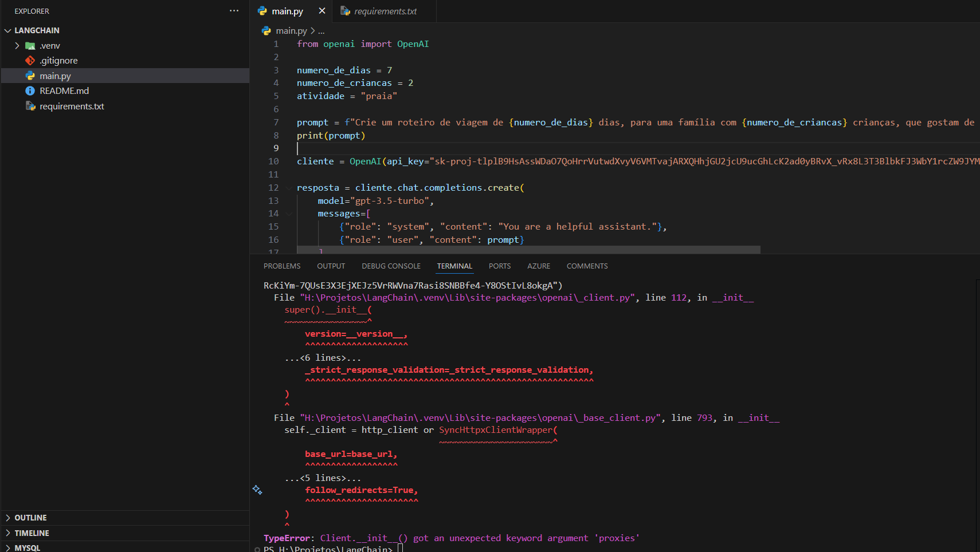Screen dimensions: 980x552
Task: Click the sparkle icon beside terminal output
Action: (x=257, y=490)
